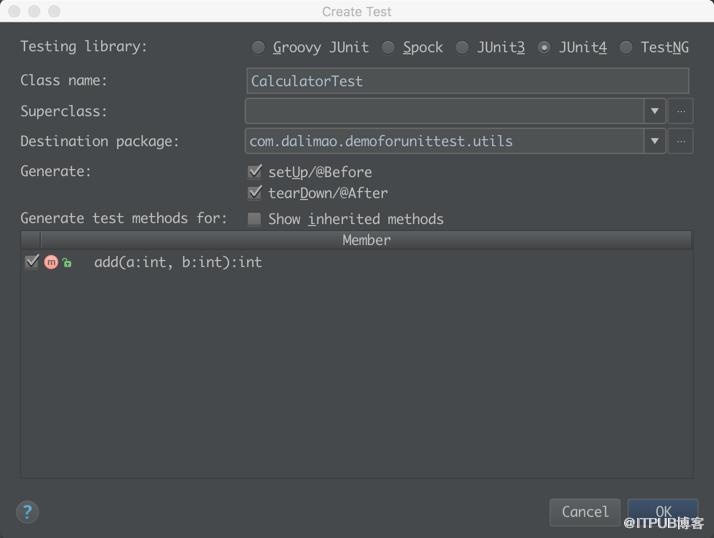Expand the Superclass dropdown arrow

pyautogui.click(x=654, y=111)
